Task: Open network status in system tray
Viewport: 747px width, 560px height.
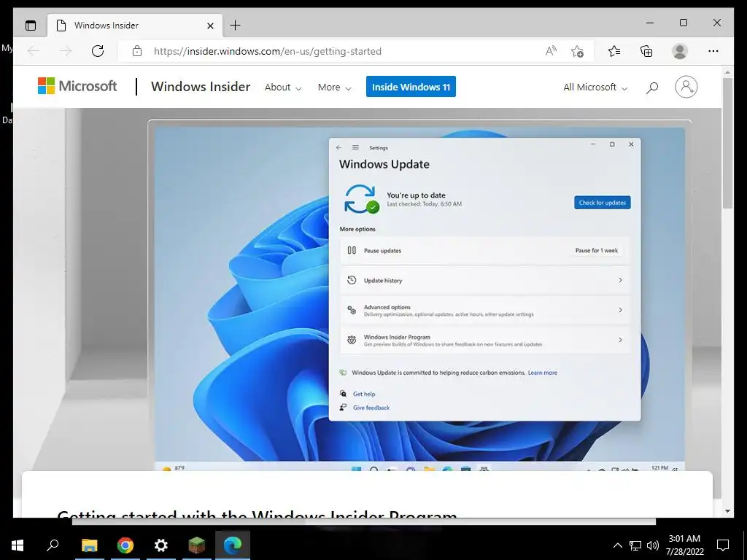Action: pyautogui.click(x=635, y=545)
